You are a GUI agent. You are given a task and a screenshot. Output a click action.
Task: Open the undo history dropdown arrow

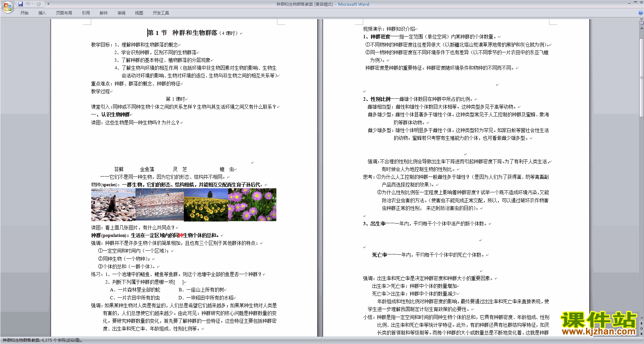(33, 4)
